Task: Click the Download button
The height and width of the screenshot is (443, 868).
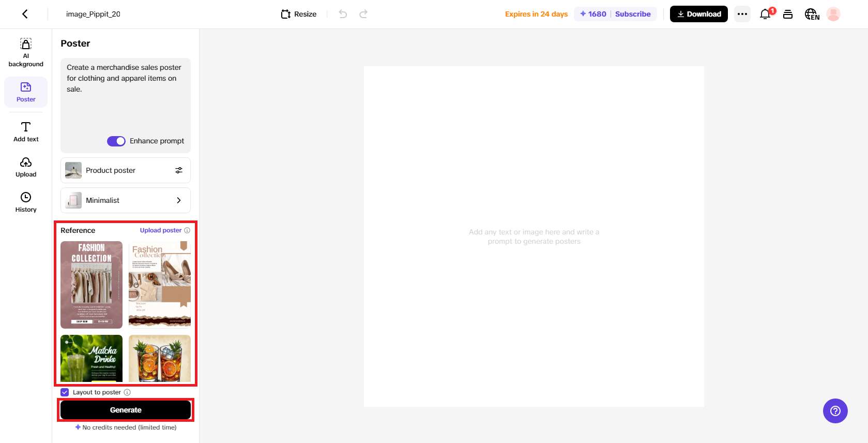Action: point(699,14)
